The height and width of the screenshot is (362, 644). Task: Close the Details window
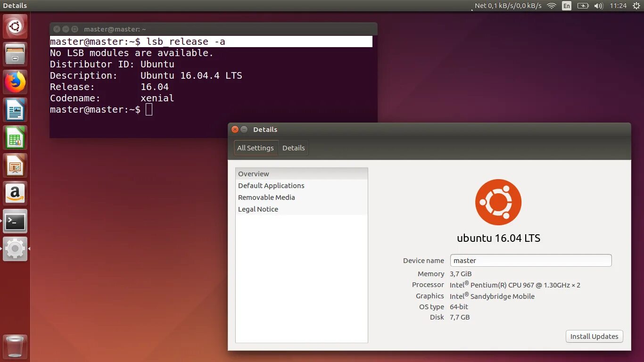point(235,130)
